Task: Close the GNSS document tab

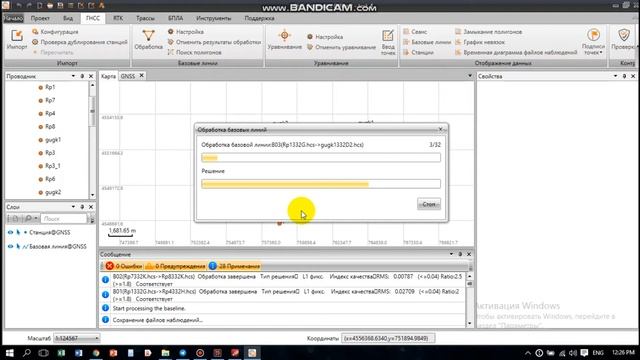Action: (142, 76)
